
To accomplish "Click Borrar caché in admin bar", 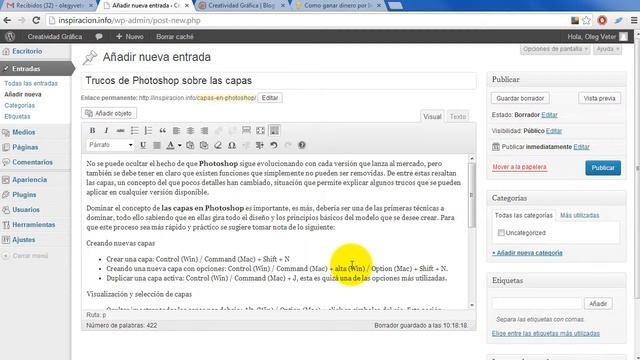I will (x=175, y=36).
